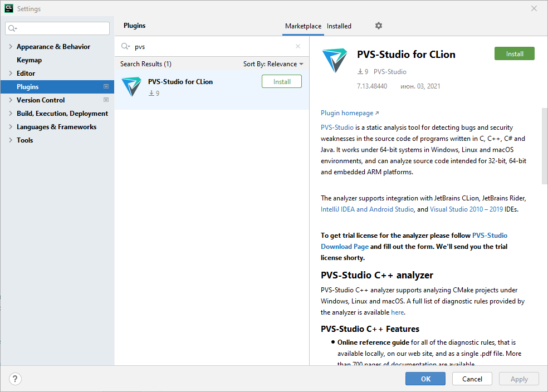Expand Languages & Frameworks section
This screenshot has height=392, width=548.
(11, 127)
